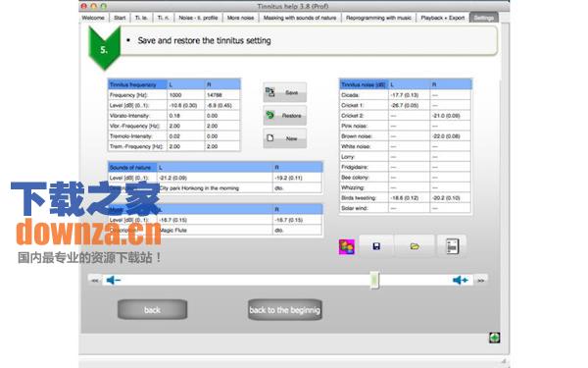Click the back to the beginning button
The image size is (588, 368).
pyautogui.click(x=284, y=310)
